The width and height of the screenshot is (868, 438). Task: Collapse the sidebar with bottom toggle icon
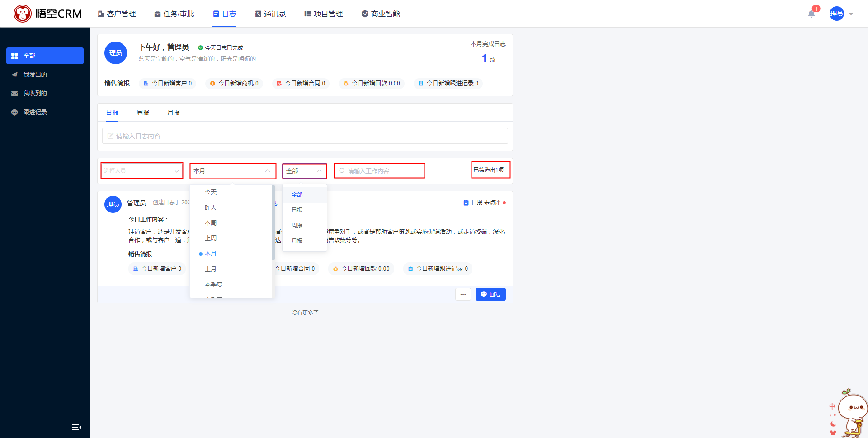point(76,427)
